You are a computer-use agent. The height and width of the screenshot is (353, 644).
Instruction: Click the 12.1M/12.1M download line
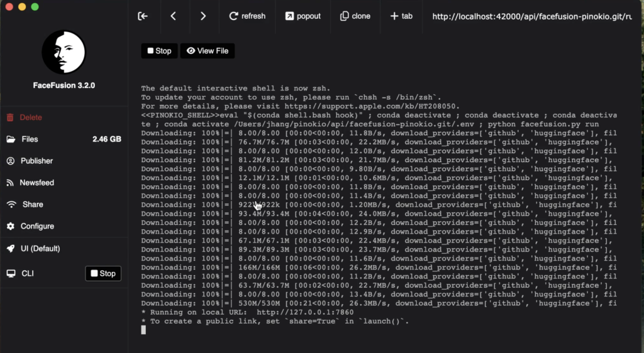tap(377, 178)
